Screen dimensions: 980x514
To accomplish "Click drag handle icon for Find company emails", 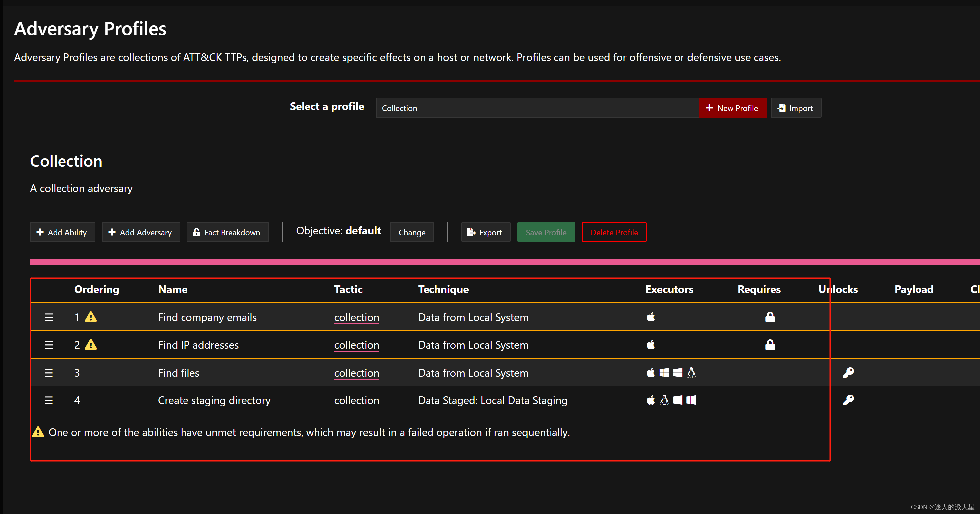I will [49, 317].
